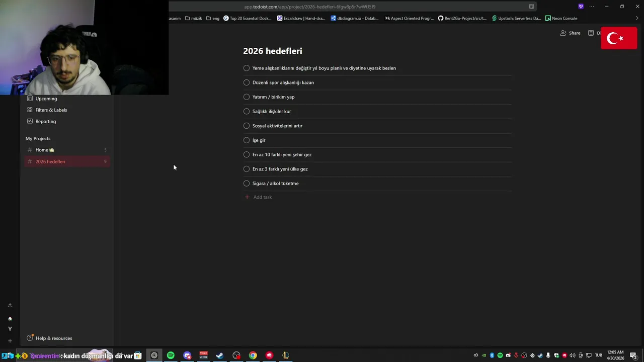The width and height of the screenshot is (644, 362).
Task: Open the purple browser extension icon
Action: click(581, 7)
